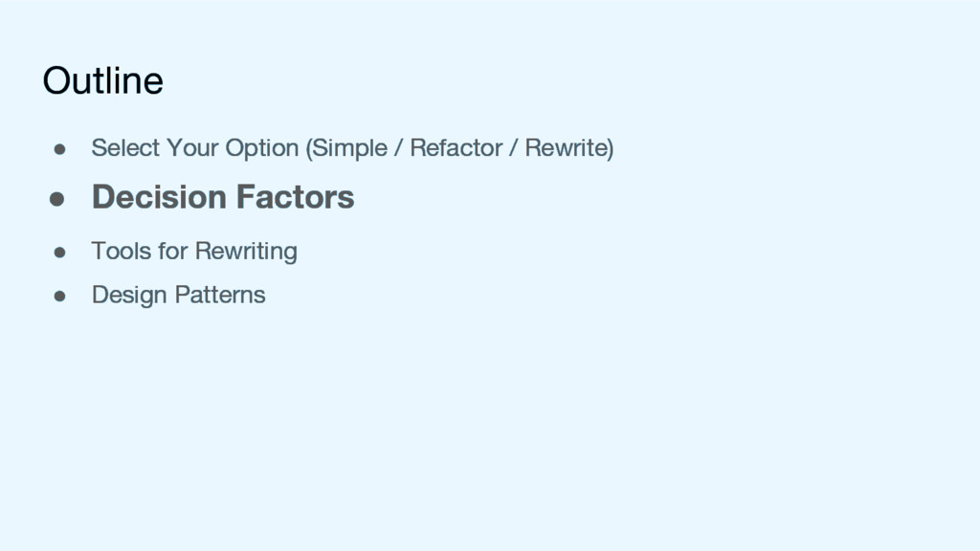Click the bullet dot beside "Decision Factors"
Image resolution: width=980 pixels, height=551 pixels.
click(x=57, y=199)
